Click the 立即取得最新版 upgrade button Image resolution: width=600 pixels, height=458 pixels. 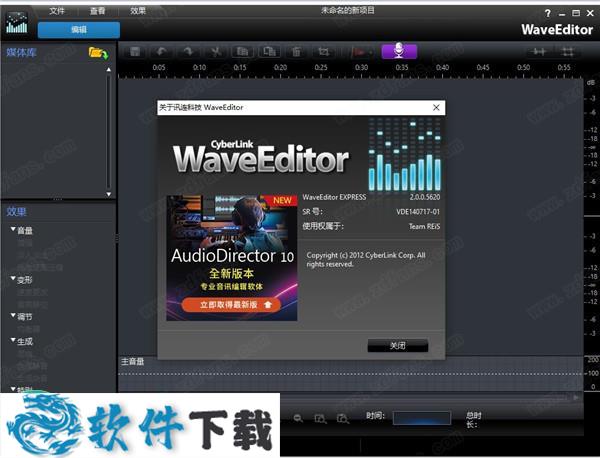coord(232,305)
